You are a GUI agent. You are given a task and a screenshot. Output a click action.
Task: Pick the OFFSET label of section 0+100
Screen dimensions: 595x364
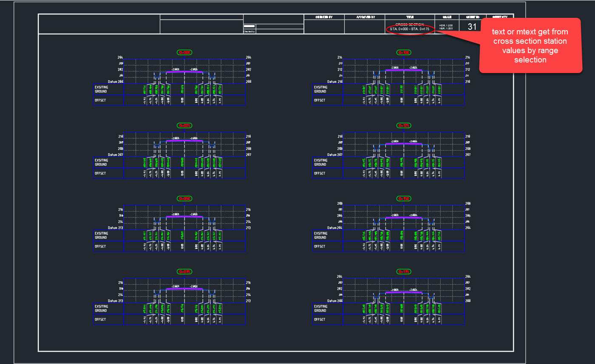pos(320,100)
